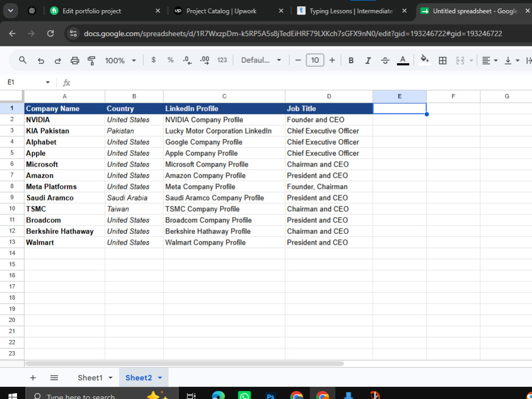Open Sheet1 tab options arrow
The width and height of the screenshot is (532, 399).
click(x=111, y=378)
